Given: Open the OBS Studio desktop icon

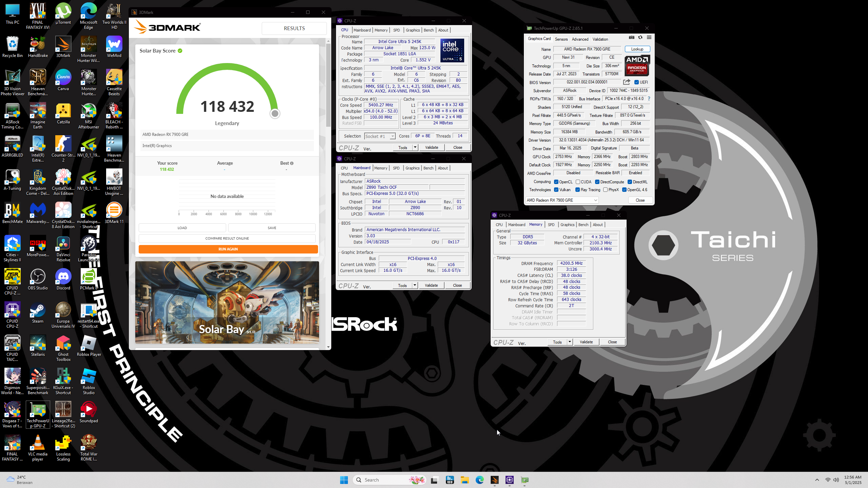Looking at the screenshot, I should tap(38, 280).
